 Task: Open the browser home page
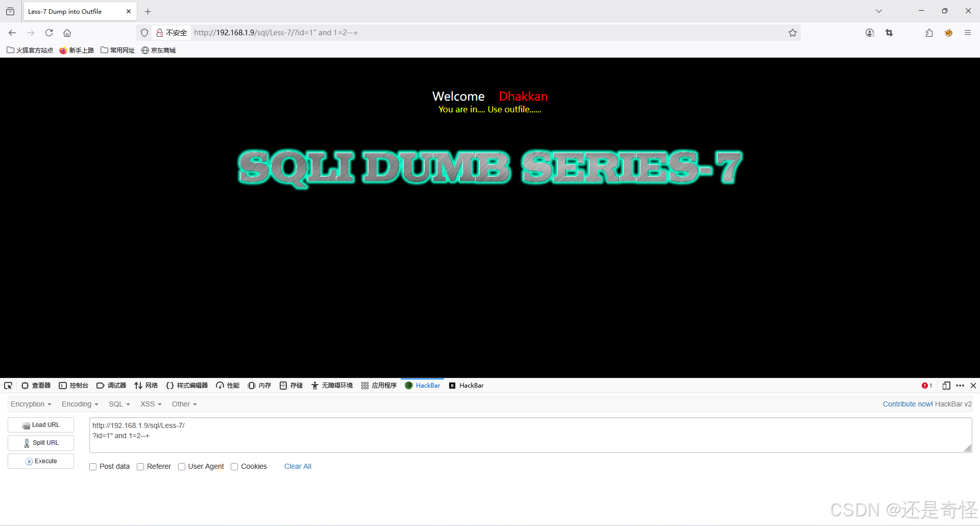[x=67, y=33]
